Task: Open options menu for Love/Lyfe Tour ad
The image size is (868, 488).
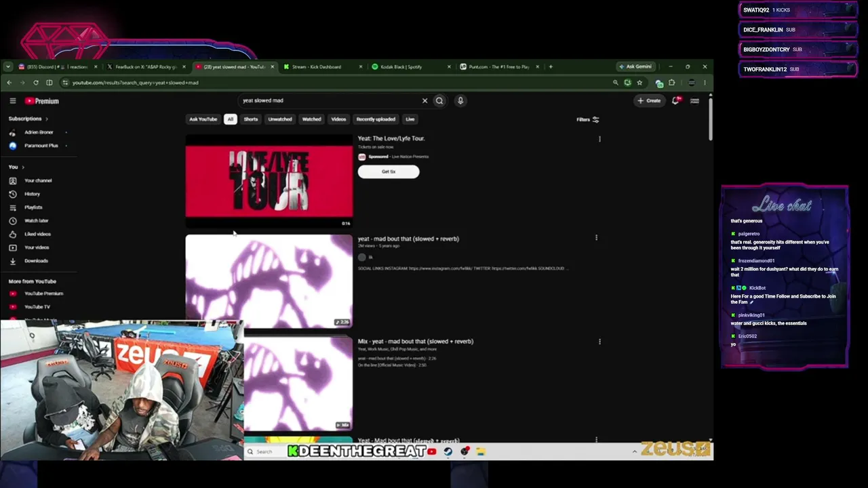Action: coord(599,139)
